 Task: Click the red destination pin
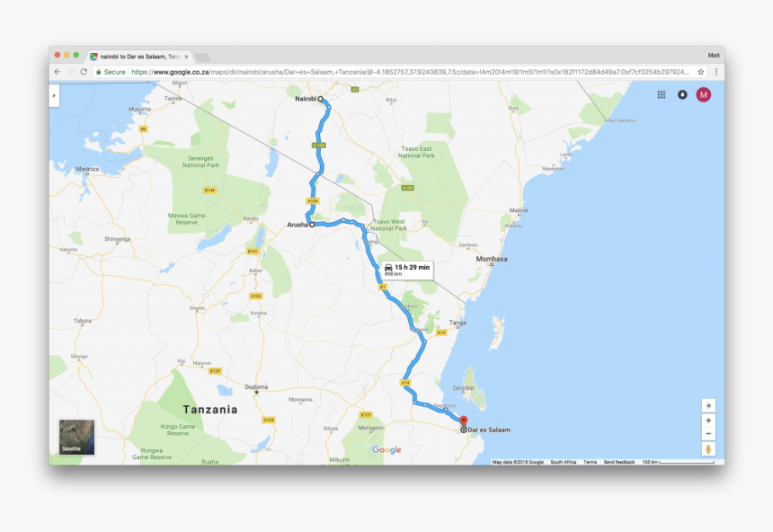464,421
